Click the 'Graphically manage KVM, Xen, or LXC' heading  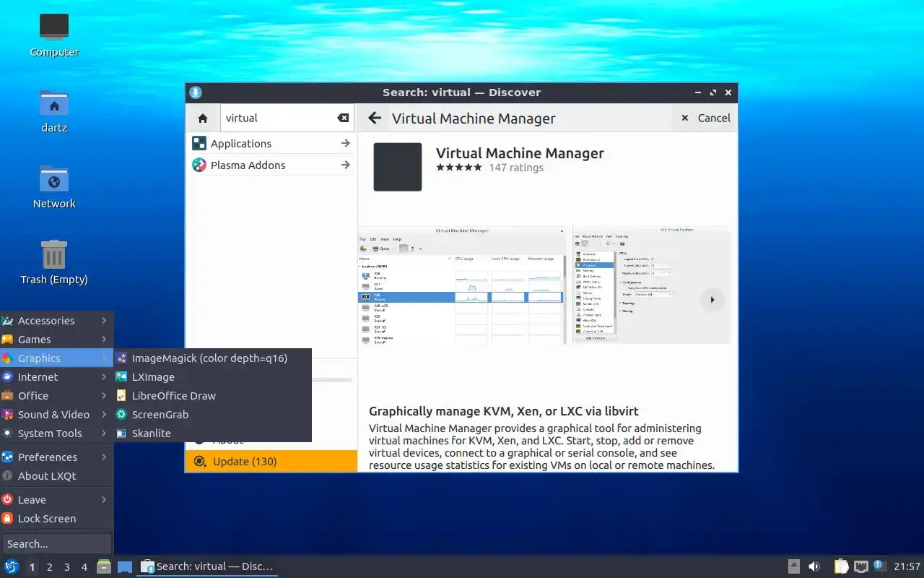click(x=504, y=411)
